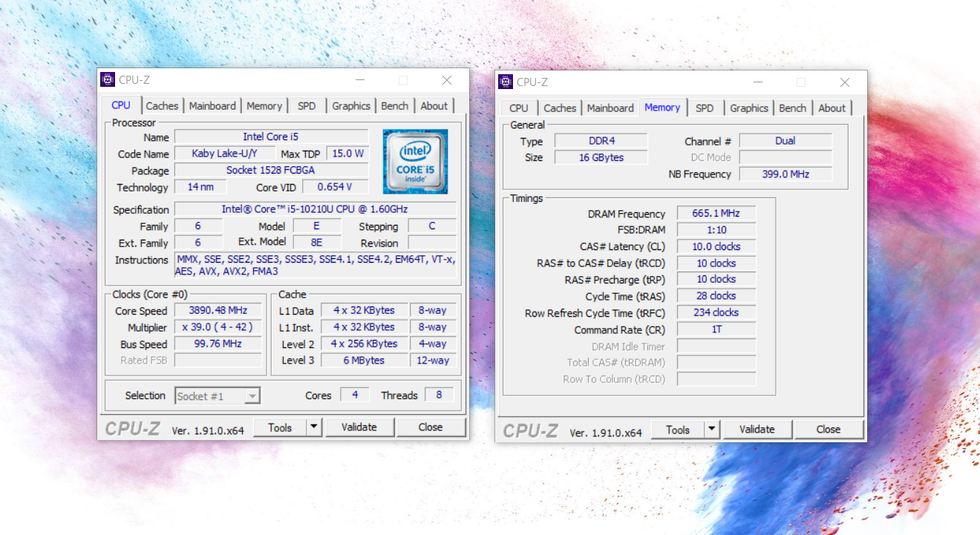Select CPU tab in left CPU-Z window

(121, 105)
